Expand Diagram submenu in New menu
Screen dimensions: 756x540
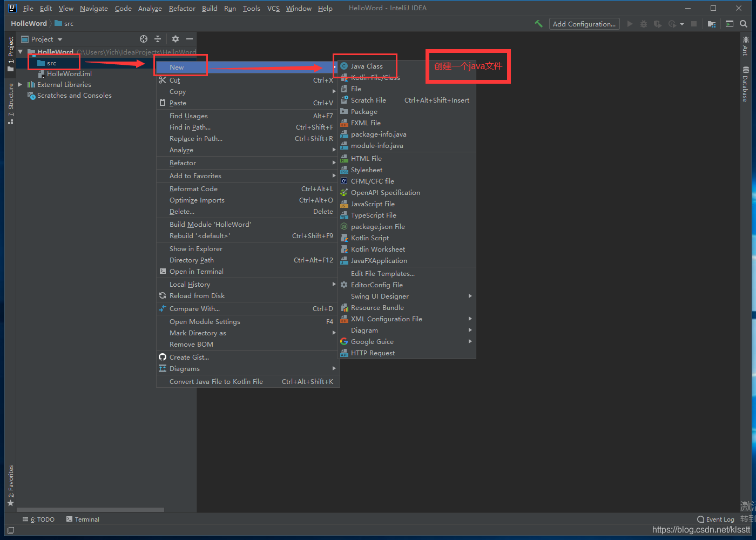(x=407, y=330)
